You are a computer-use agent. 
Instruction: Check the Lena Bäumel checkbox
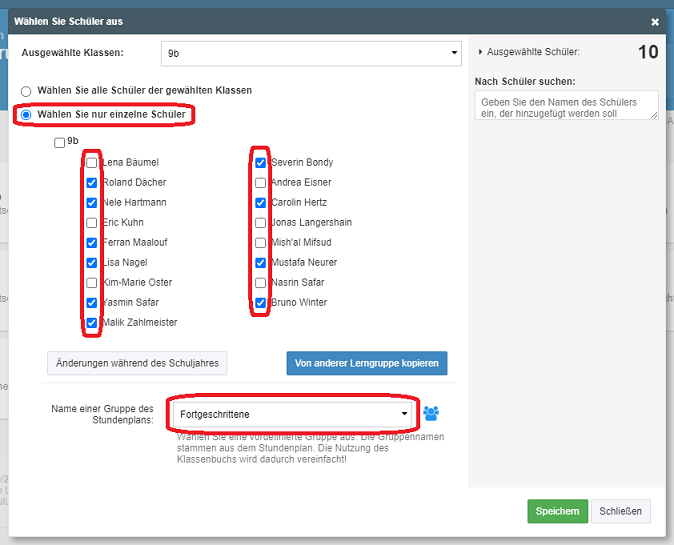coord(92,162)
